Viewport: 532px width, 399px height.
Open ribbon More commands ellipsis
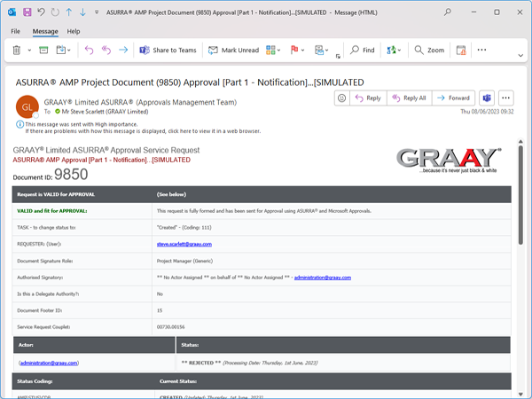pos(481,50)
